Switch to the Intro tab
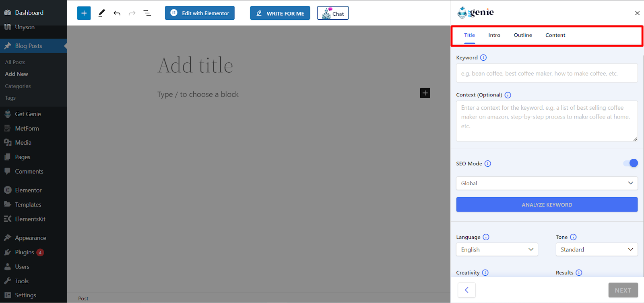Screen dimensions: 644x303 click(x=494, y=35)
